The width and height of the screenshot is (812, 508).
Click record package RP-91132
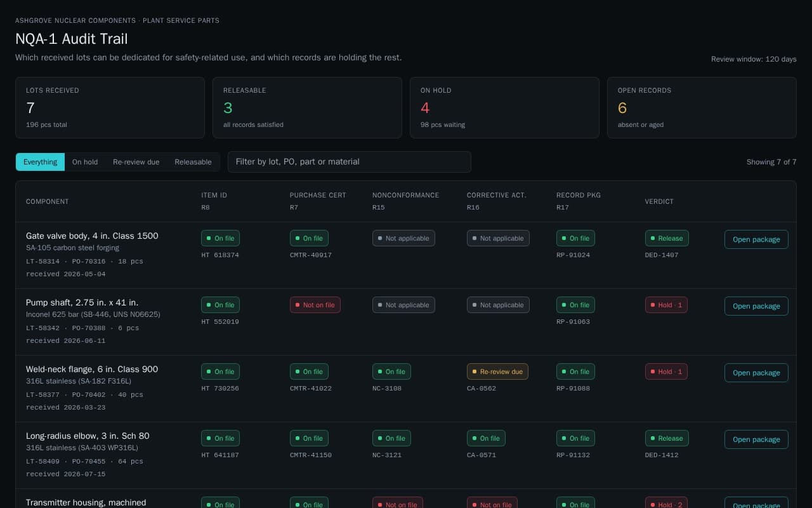point(573,455)
